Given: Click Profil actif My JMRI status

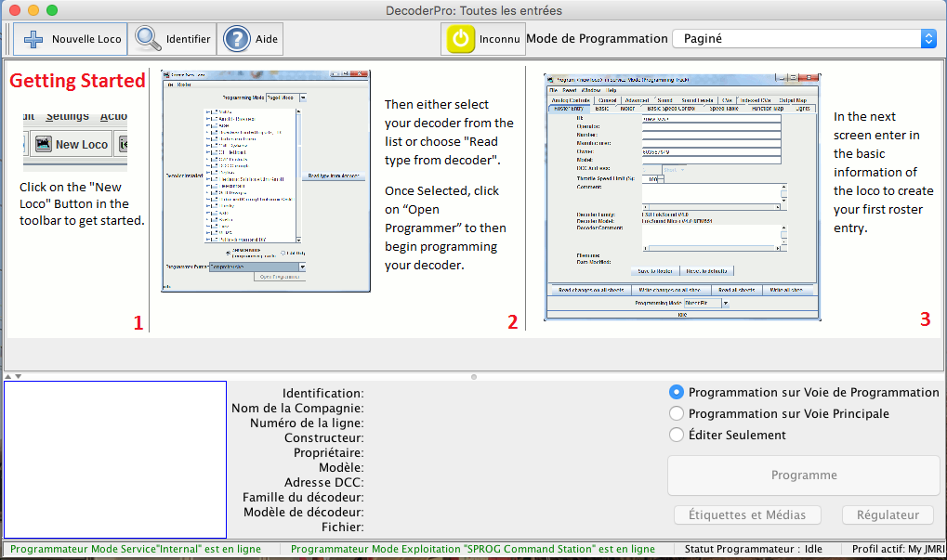Looking at the screenshot, I should click(x=898, y=549).
